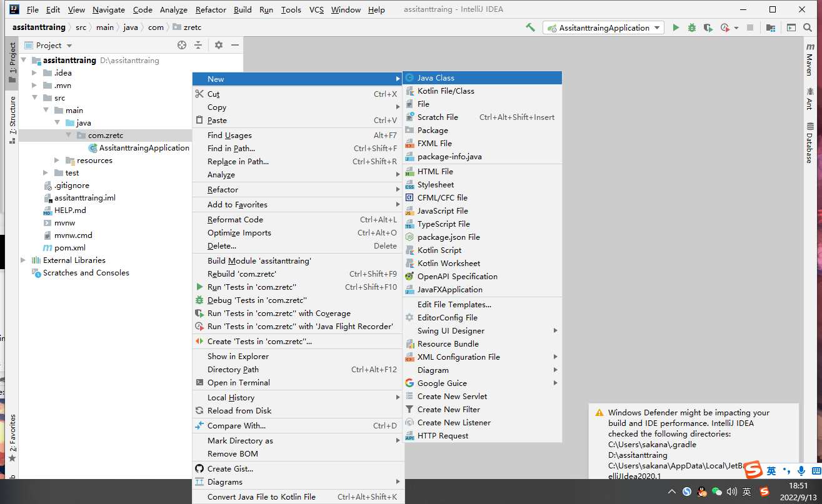
Task: Start debugging with the toolbar bug icon
Action: 692,27
